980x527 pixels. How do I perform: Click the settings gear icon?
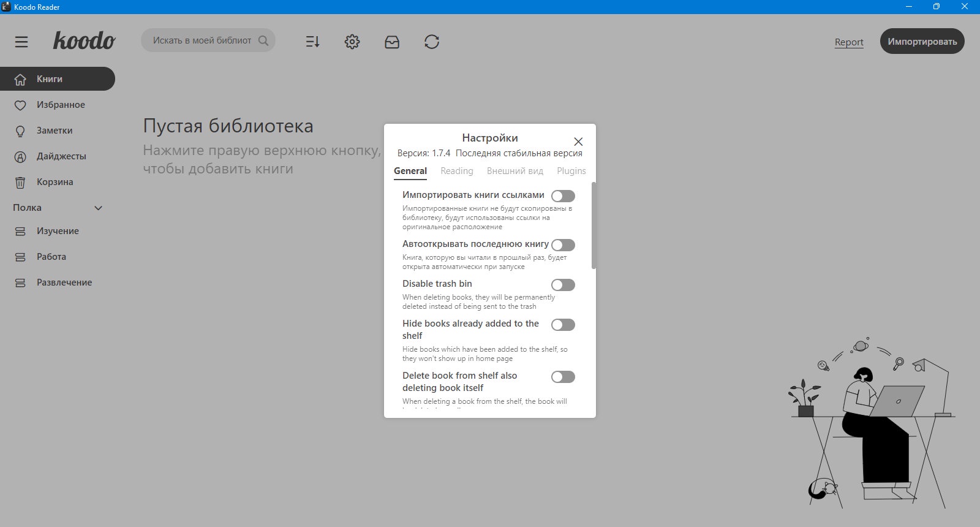352,42
